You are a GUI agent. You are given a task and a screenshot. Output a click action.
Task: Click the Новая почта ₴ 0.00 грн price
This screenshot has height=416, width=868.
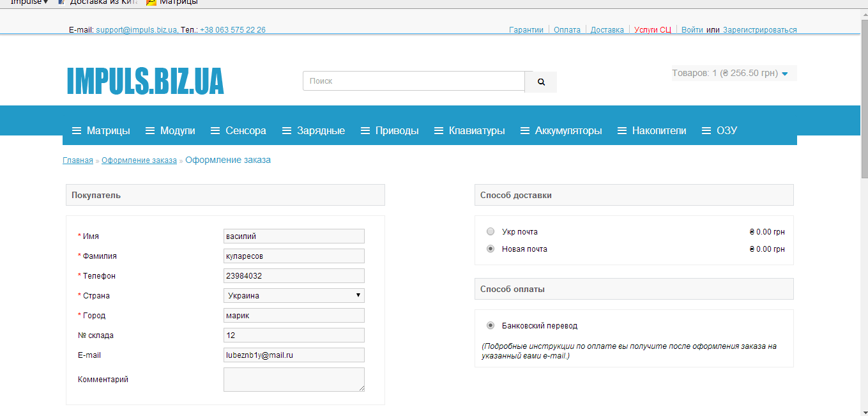pos(767,249)
